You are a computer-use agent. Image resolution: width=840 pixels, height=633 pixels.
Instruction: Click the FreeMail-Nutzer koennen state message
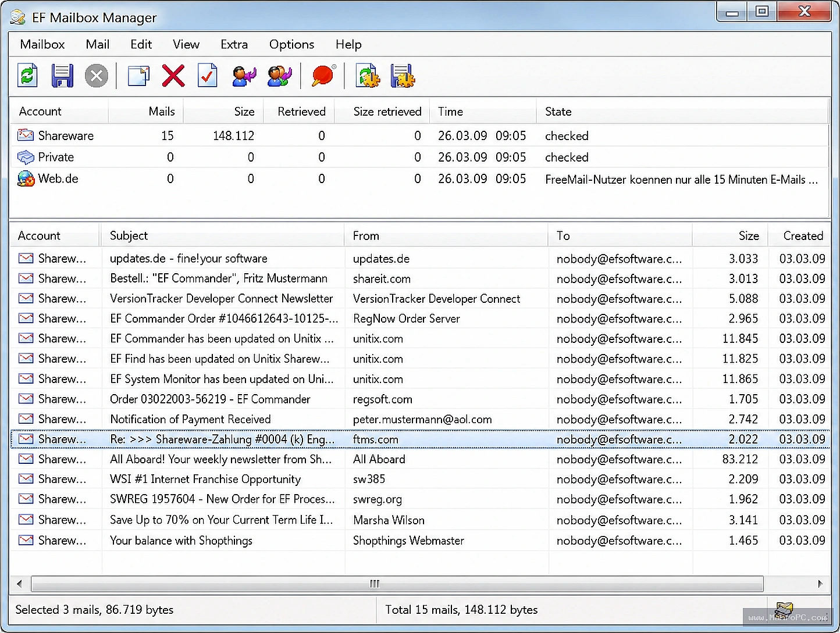tap(681, 179)
